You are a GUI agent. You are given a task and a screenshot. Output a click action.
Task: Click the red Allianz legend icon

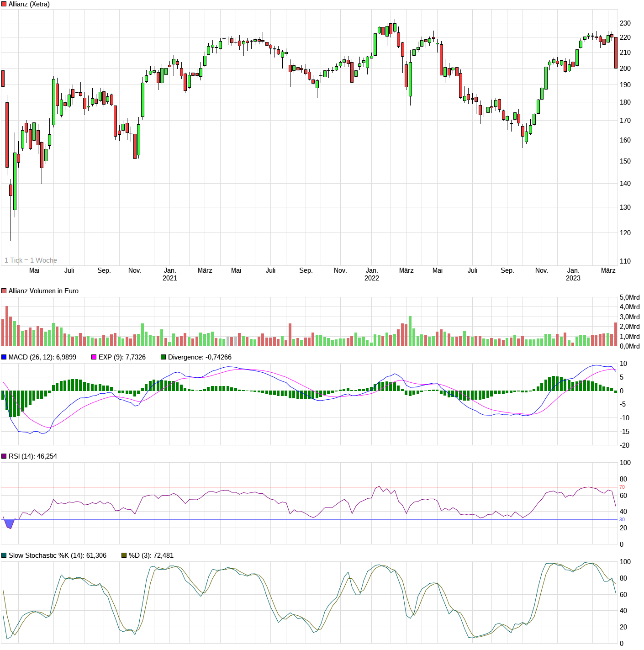[5, 4]
